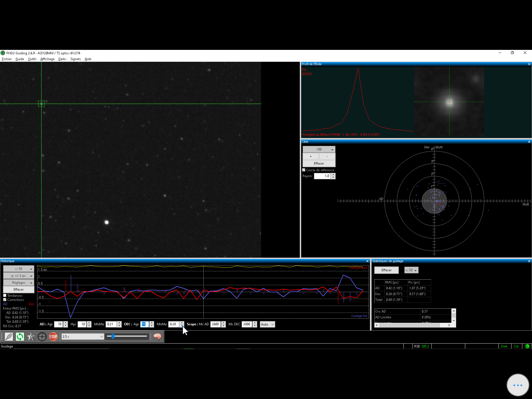The width and height of the screenshot is (532, 399).
Task: Open advanced settings brain icon
Action: coord(157,337)
